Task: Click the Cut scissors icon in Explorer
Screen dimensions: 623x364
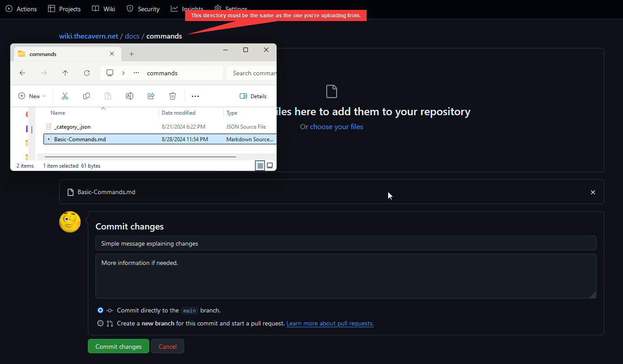Action: pos(65,96)
